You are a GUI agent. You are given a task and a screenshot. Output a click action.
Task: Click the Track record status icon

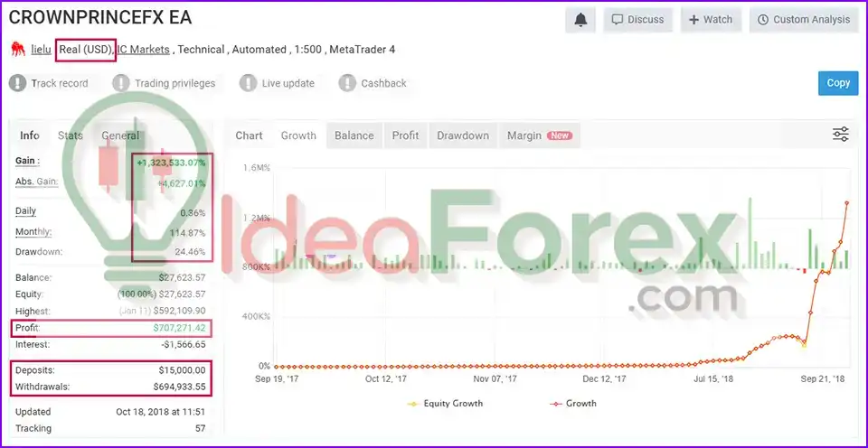tap(18, 83)
